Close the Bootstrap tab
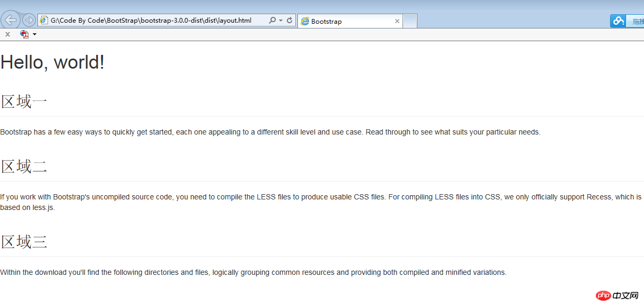Image resolution: width=644 pixels, height=306 pixels. tap(397, 21)
